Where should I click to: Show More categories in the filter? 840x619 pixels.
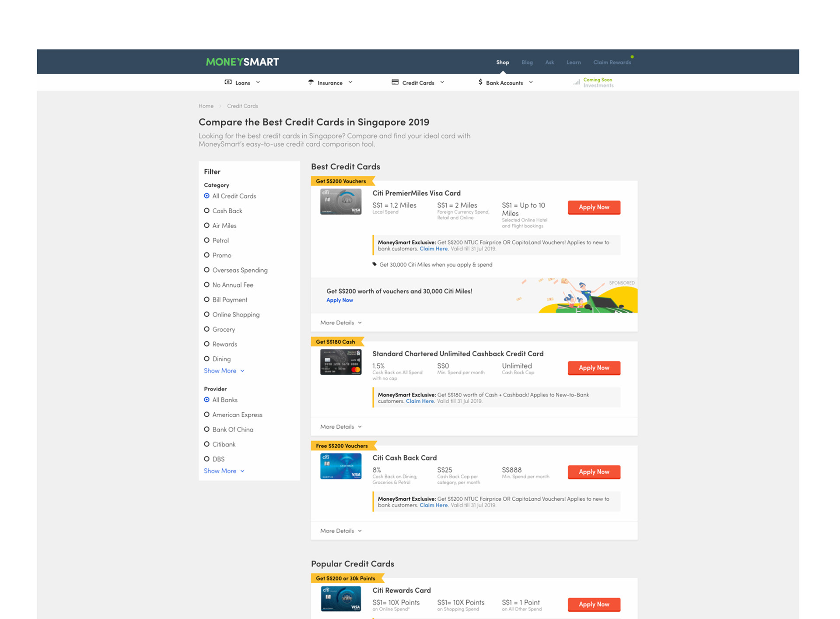(x=224, y=371)
